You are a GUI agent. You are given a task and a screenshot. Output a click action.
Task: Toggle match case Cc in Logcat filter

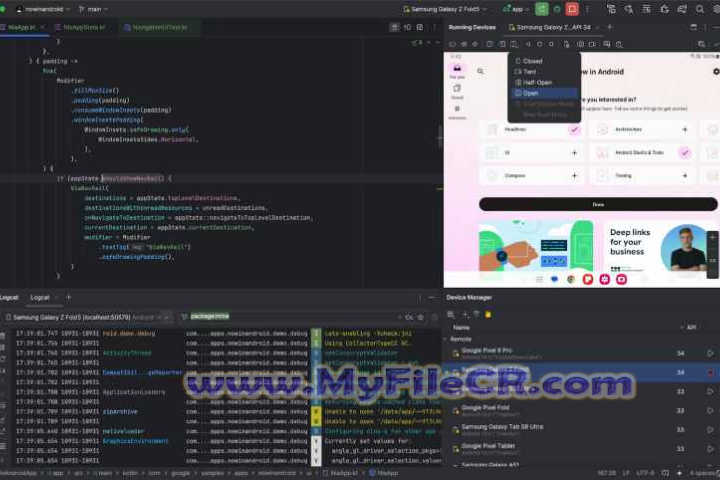point(409,317)
